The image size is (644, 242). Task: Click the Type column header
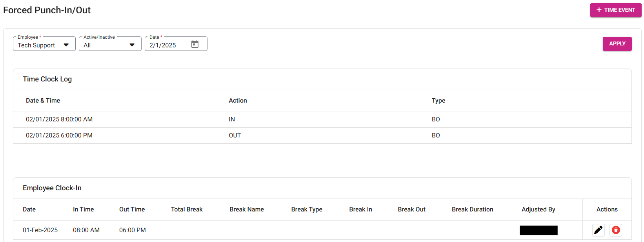(438, 101)
